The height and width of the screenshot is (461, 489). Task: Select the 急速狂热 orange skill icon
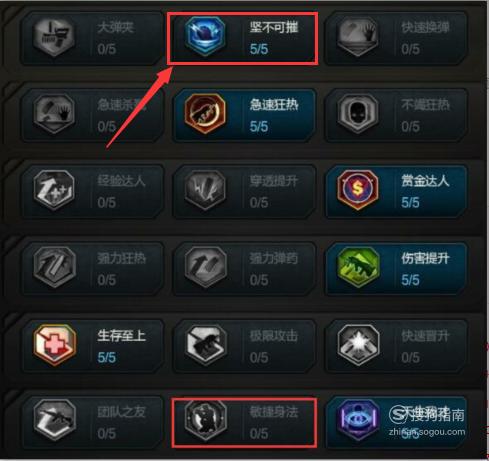point(205,113)
